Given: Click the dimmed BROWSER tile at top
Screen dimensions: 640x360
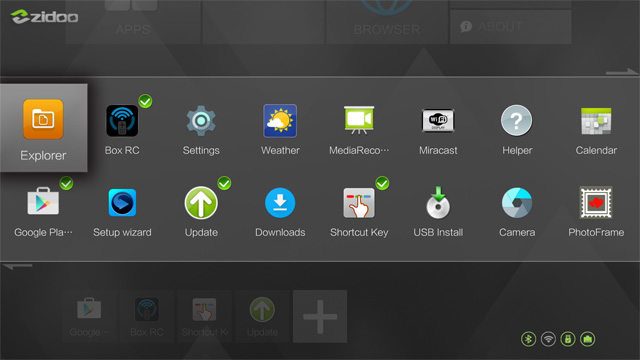Looking at the screenshot, I should pyautogui.click(x=387, y=22).
